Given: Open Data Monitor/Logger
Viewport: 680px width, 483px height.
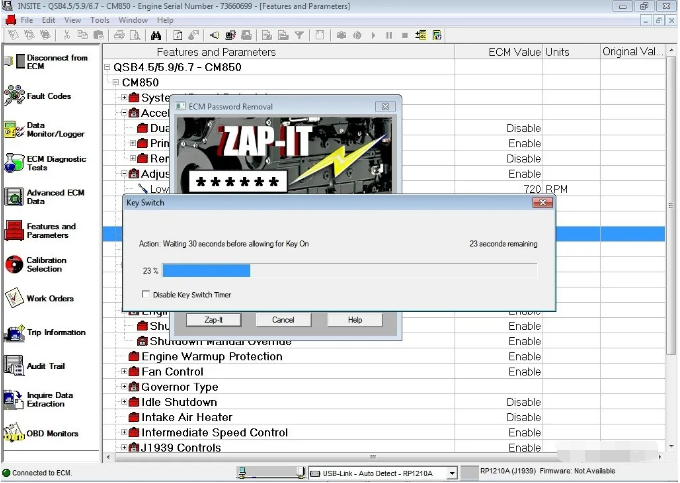Looking at the screenshot, I should [44, 130].
